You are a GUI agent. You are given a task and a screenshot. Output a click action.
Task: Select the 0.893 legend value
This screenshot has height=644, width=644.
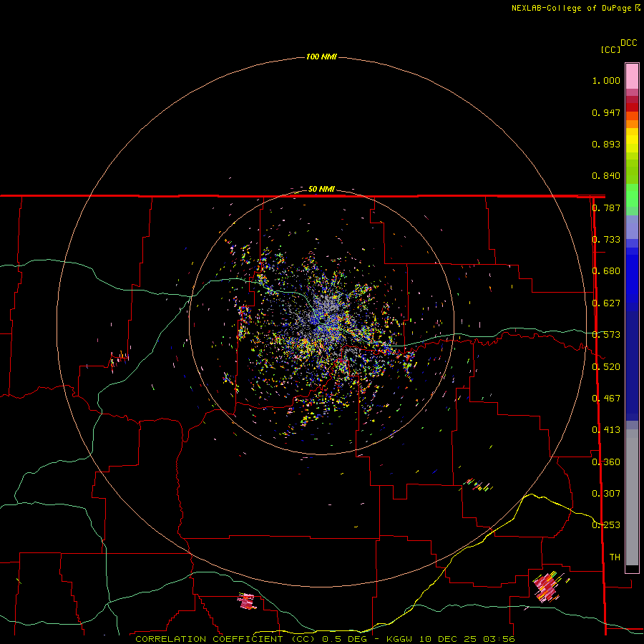click(606, 144)
